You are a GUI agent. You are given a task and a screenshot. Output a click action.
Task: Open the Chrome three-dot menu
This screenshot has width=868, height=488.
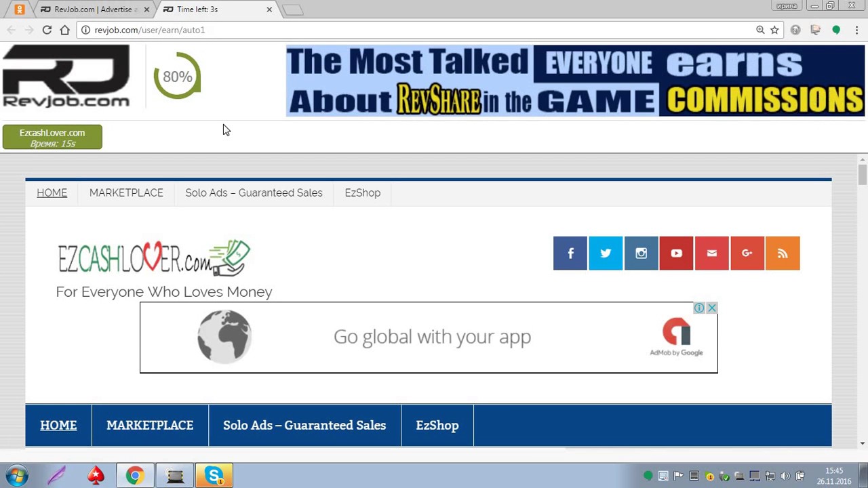coord(856,30)
